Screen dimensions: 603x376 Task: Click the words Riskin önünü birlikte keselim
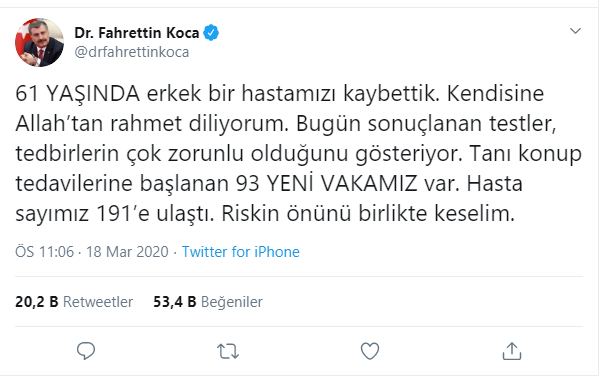(368, 213)
